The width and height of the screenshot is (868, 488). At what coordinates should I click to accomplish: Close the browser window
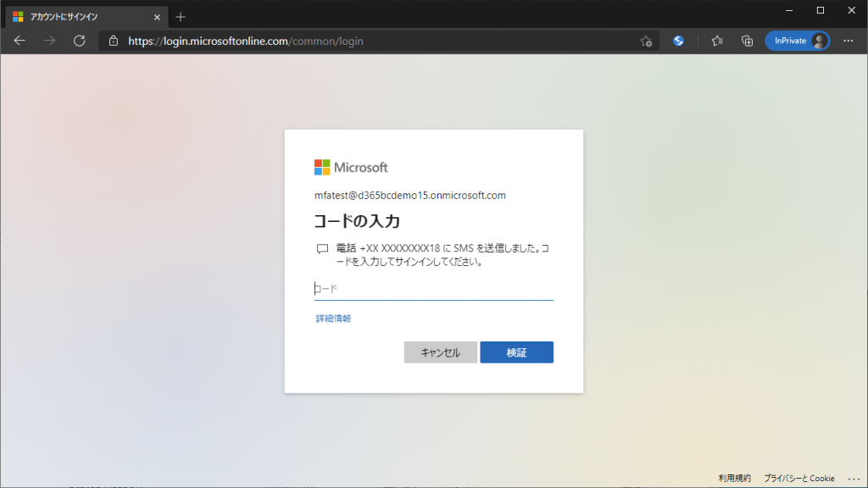click(851, 10)
